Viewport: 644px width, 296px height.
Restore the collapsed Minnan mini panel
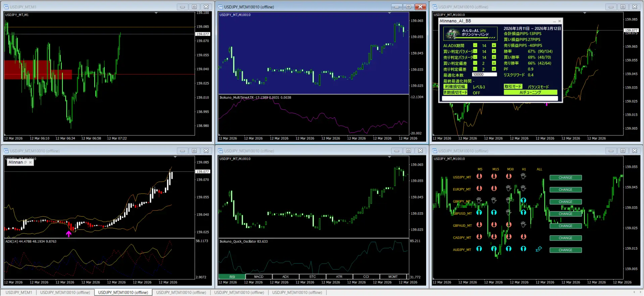25,162
